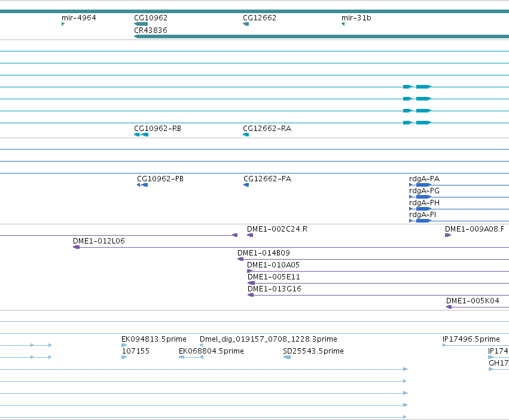This screenshot has height=420, width=509.
Task: Select the purple arrowhead below DME1-014B09
Action: coord(240,259)
